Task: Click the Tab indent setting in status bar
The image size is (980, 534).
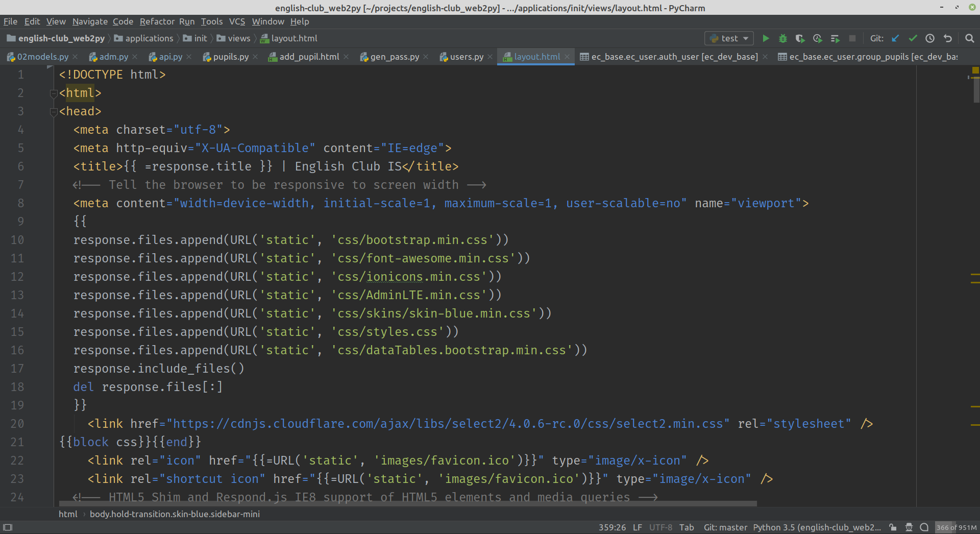Action: (687, 527)
